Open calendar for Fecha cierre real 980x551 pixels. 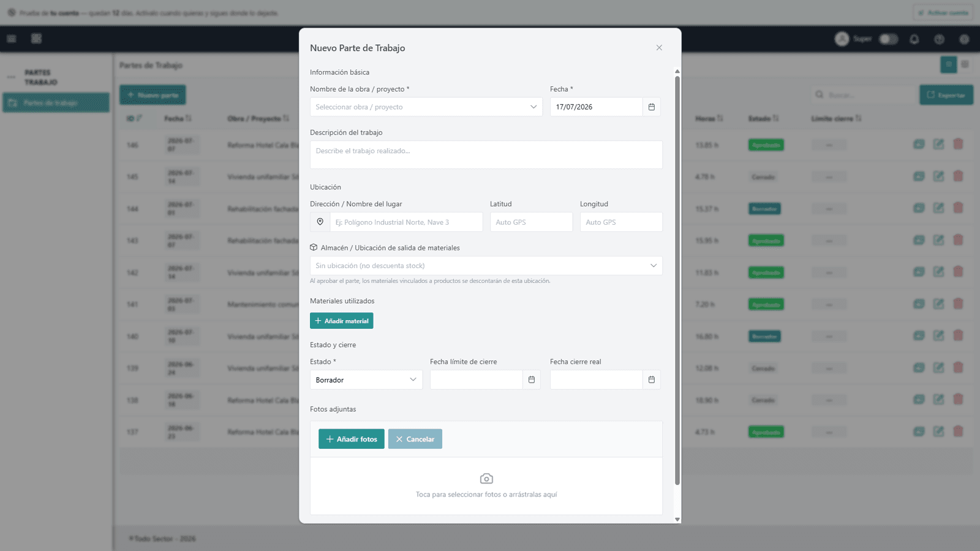[652, 380]
